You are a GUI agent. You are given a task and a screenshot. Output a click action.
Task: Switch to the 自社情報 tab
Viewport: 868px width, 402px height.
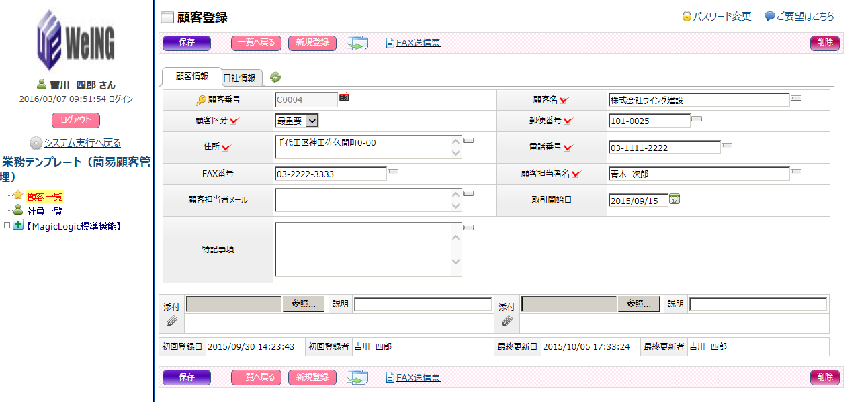(239, 78)
